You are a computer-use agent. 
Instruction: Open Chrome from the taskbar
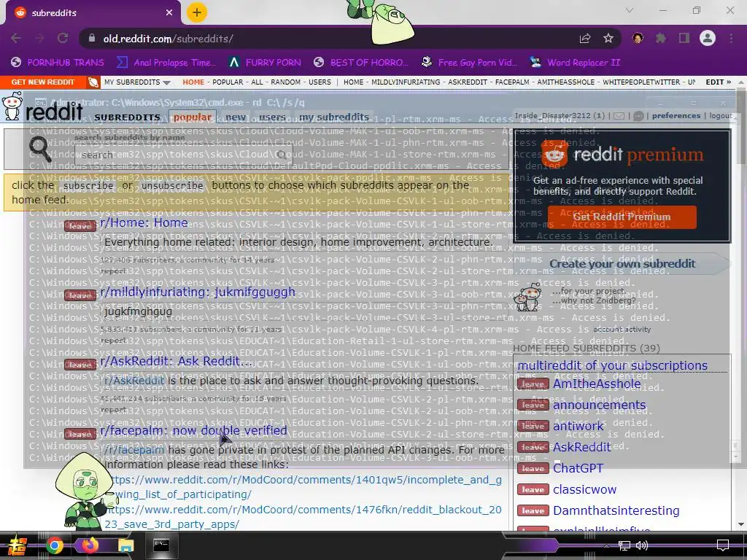click(x=54, y=545)
